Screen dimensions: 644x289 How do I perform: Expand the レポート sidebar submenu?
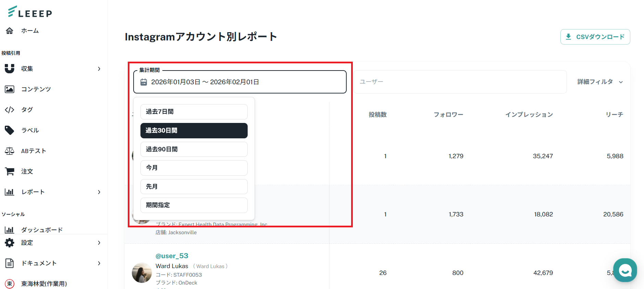(99, 192)
